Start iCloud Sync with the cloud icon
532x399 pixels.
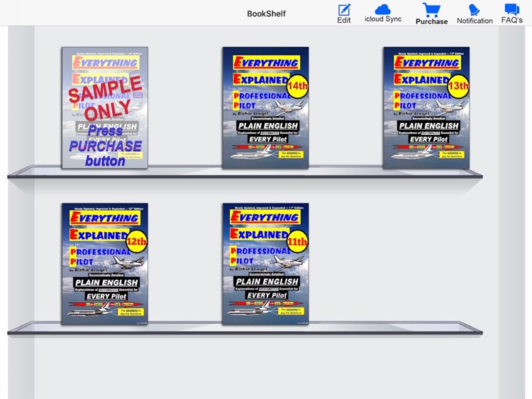[x=383, y=9]
